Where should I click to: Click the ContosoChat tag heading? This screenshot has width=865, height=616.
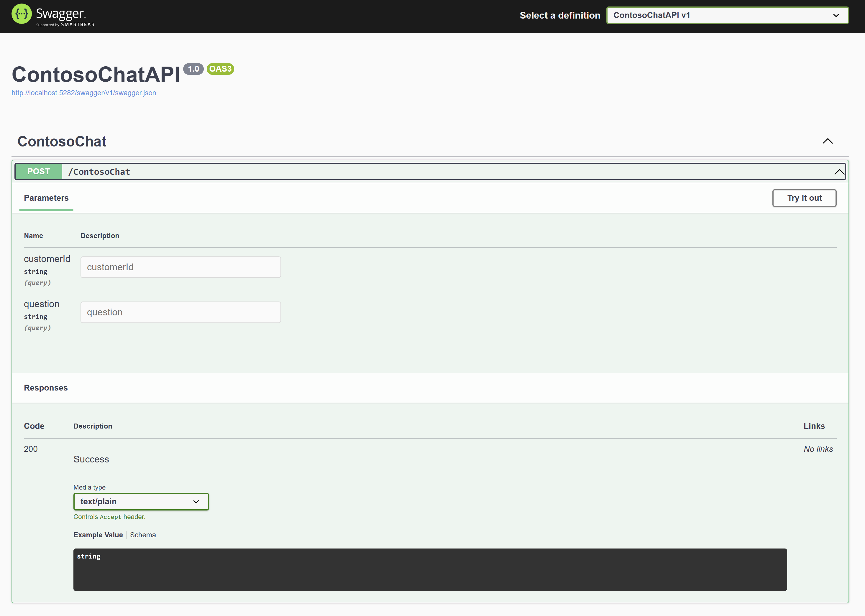click(62, 141)
